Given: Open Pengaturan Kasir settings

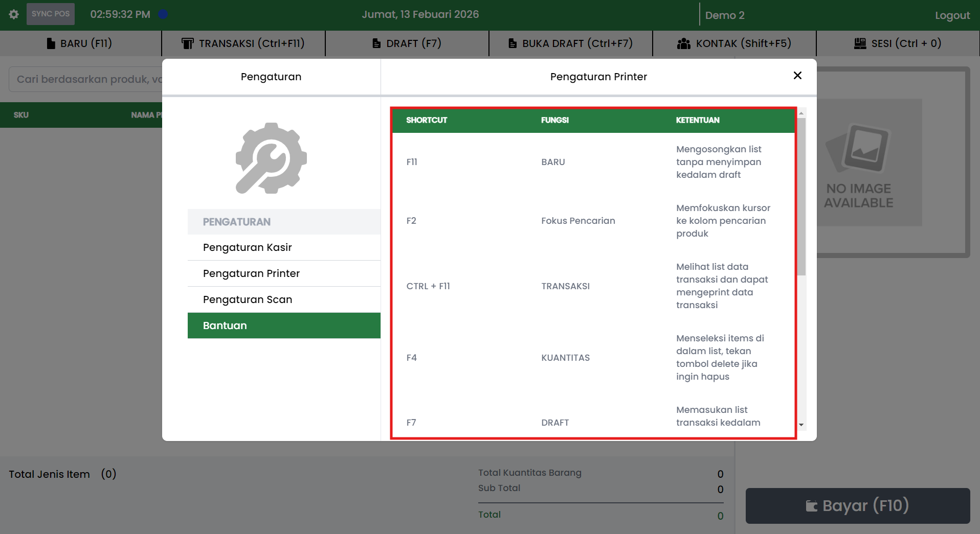Looking at the screenshot, I should [x=248, y=247].
